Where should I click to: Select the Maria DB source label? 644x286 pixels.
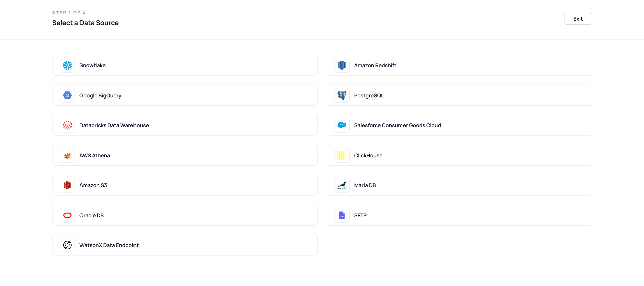(365, 185)
